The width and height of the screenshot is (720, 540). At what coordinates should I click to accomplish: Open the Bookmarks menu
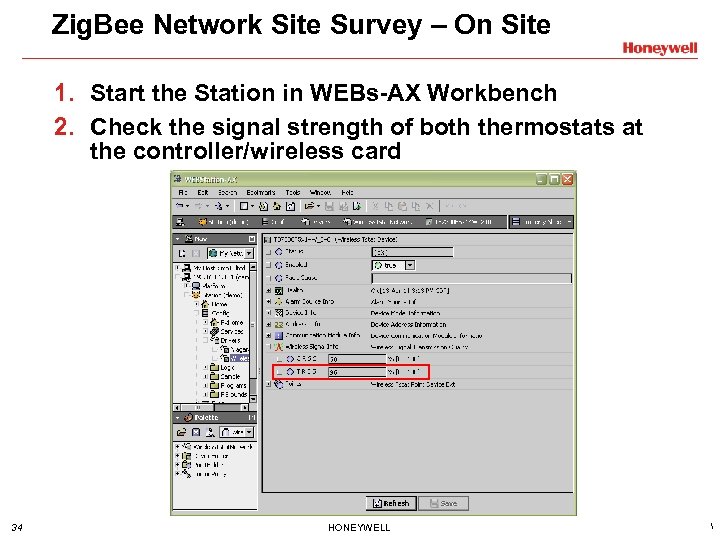(260, 192)
